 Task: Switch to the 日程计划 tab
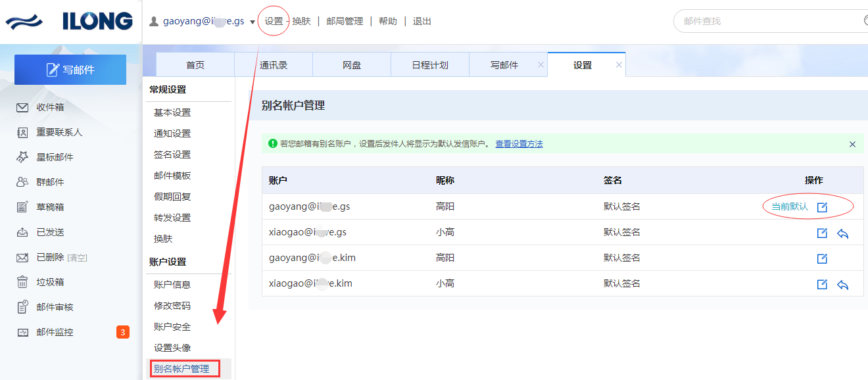coord(430,65)
